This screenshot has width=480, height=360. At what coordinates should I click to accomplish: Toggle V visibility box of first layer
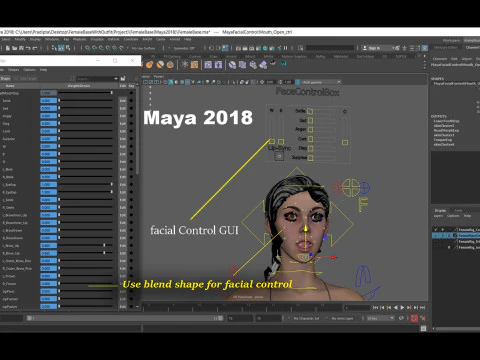[436, 229]
